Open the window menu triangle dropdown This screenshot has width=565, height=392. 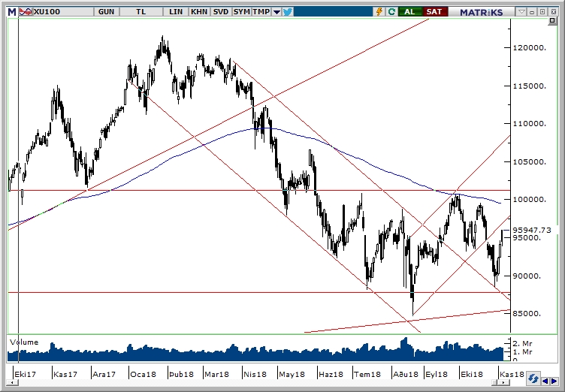(x=521, y=12)
